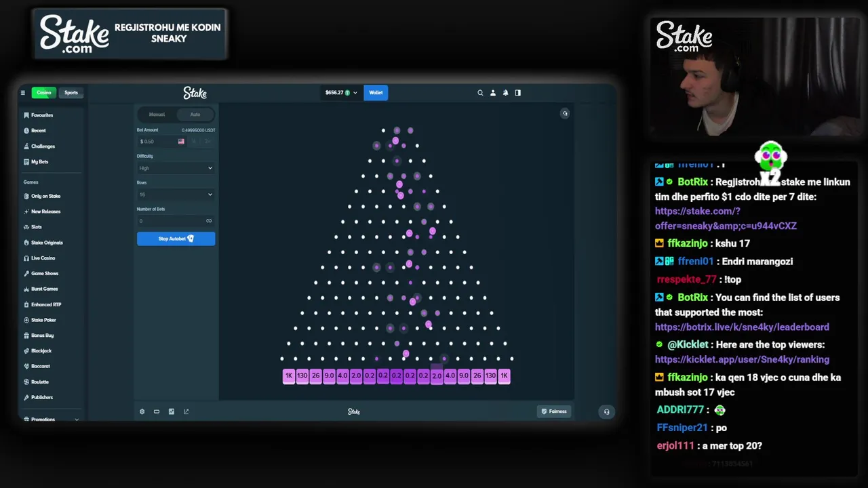Expand the Promotions section
Screen dimensions: 868x488
(x=51, y=420)
